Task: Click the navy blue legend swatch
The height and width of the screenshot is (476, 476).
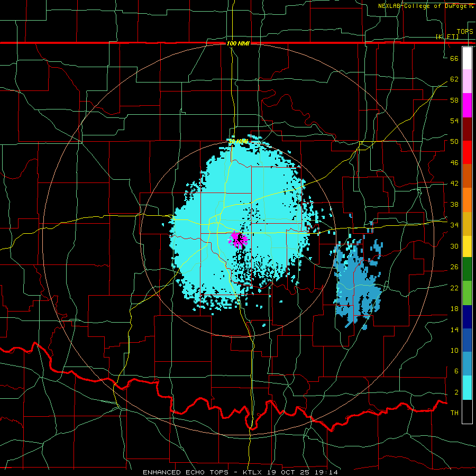Action: [467, 317]
